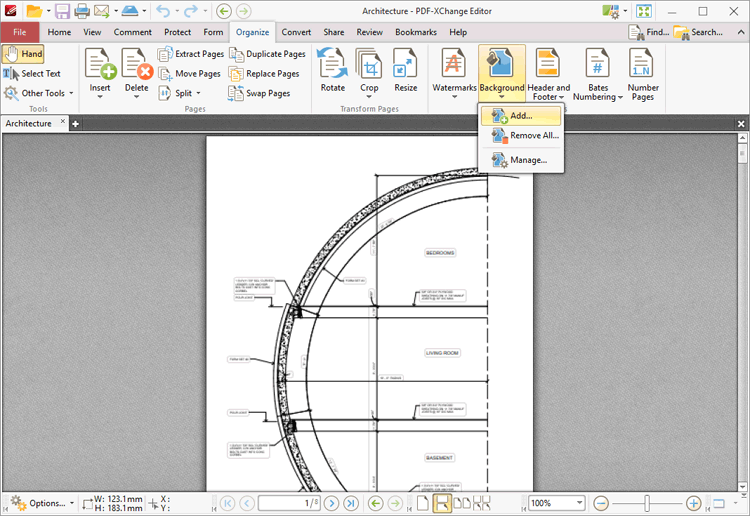The width and height of the screenshot is (750, 516).
Task: Click the Undo arrow
Action: pyautogui.click(x=163, y=11)
